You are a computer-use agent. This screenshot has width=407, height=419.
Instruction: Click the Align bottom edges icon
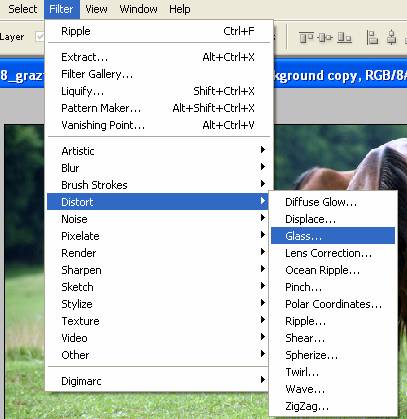coord(344,37)
